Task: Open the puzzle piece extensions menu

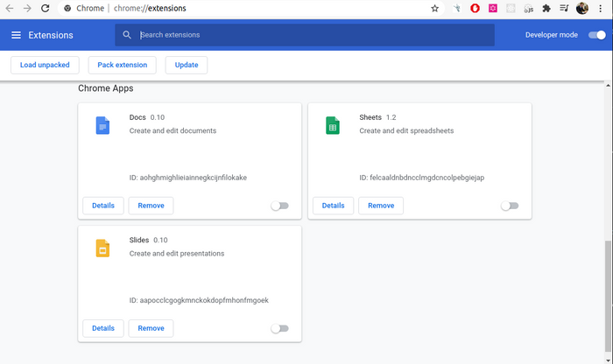Action: coord(546,8)
